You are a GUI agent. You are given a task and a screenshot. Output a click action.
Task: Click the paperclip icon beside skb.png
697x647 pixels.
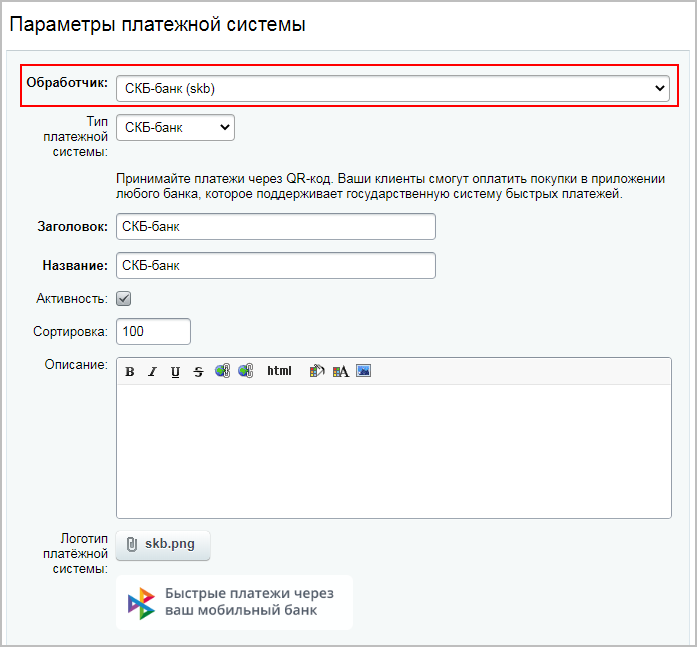(132, 545)
